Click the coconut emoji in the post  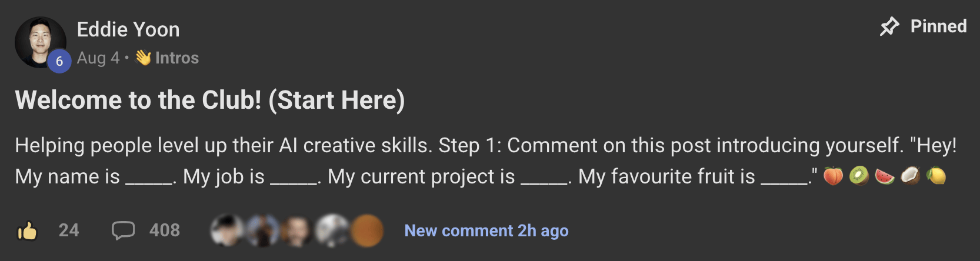(x=911, y=176)
